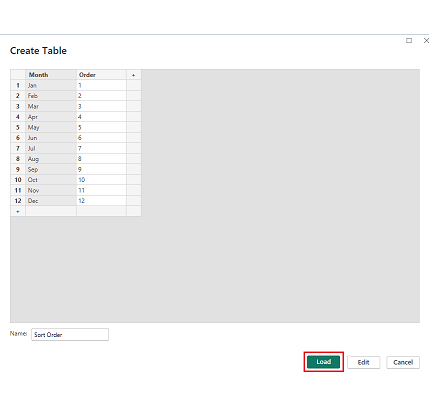Select the Sep cell

51,169
